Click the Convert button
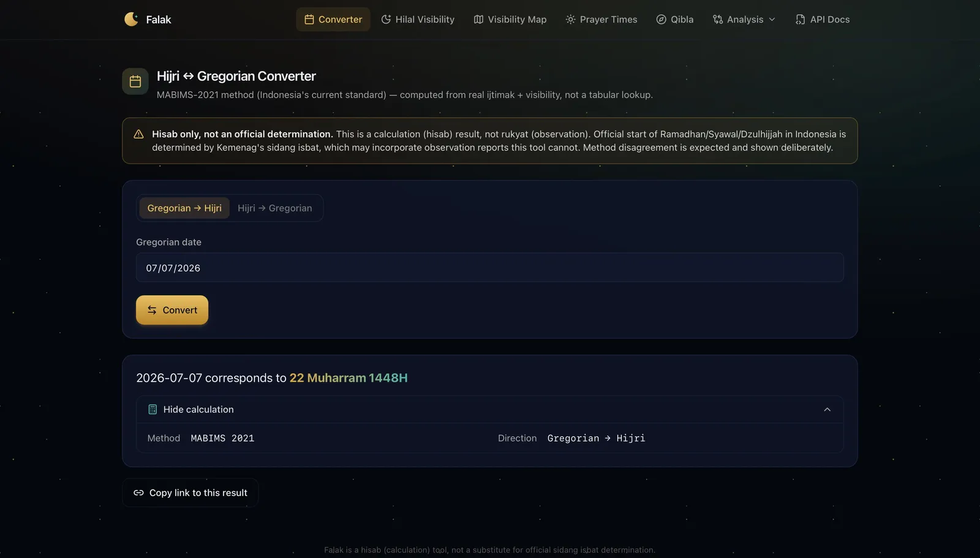 [172, 310]
